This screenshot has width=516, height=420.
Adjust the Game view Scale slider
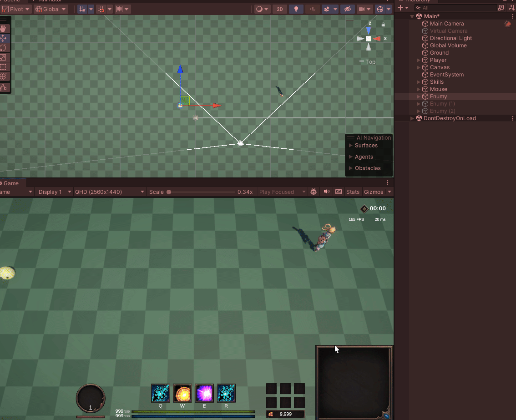pos(201,192)
